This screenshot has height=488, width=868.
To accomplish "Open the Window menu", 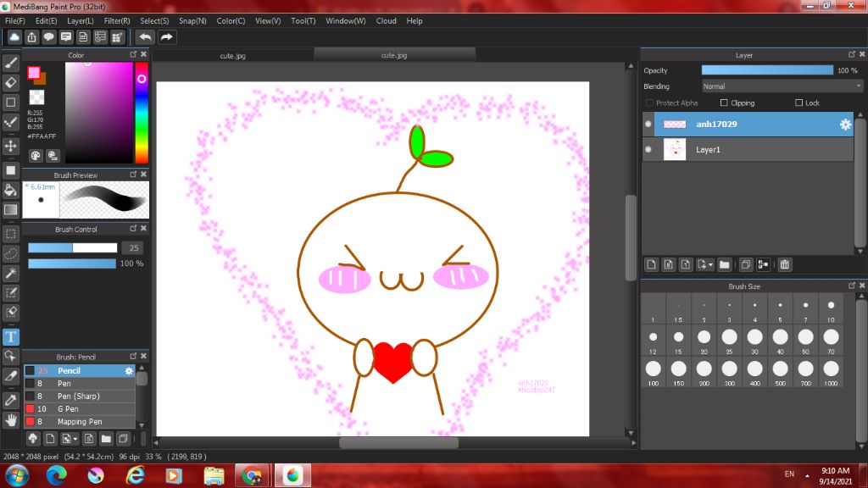I will tap(346, 21).
